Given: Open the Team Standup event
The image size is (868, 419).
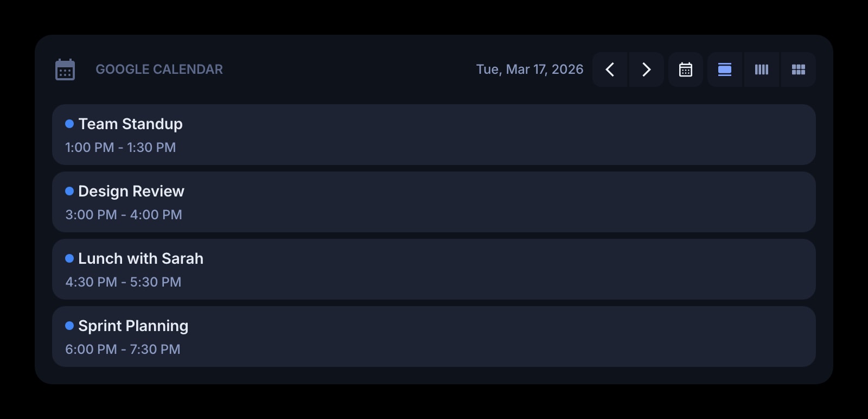Looking at the screenshot, I should click(x=433, y=135).
